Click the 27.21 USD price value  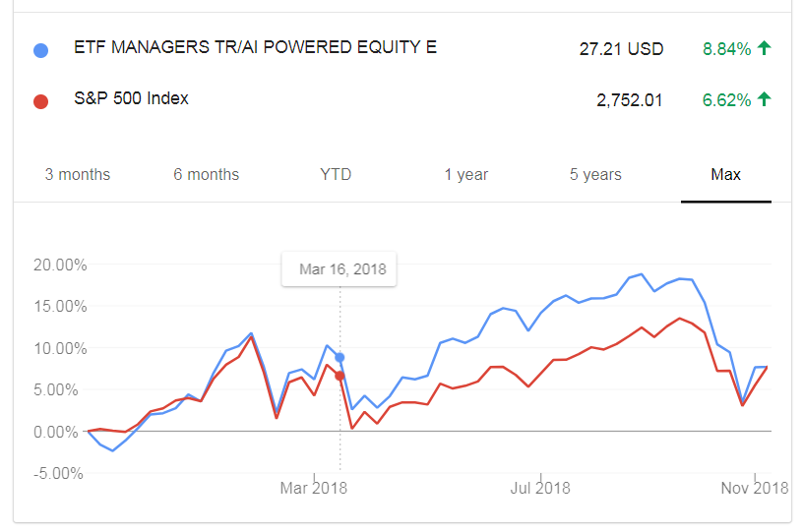[x=621, y=49]
